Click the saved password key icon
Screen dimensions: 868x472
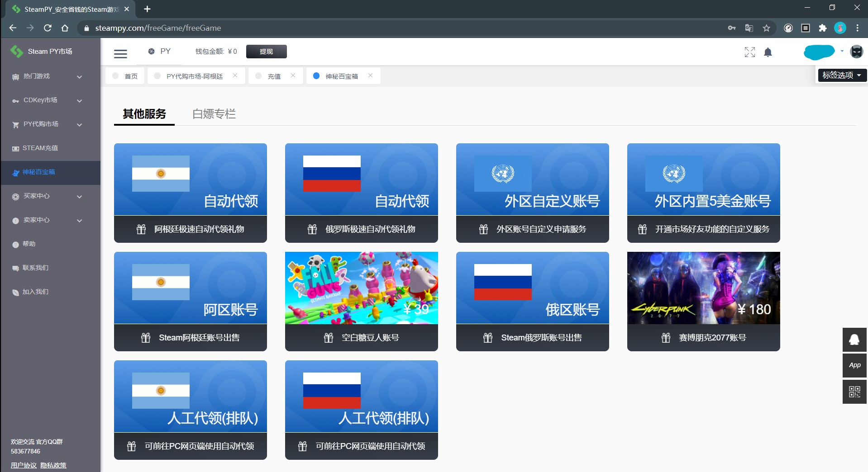click(x=732, y=28)
